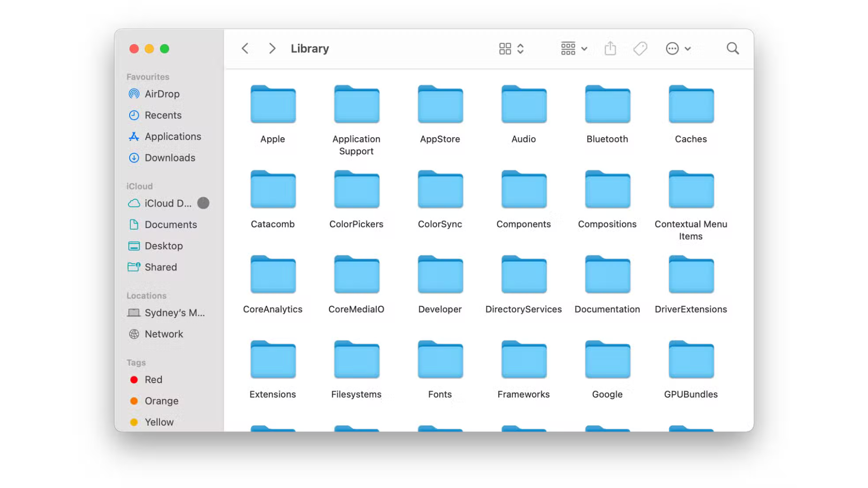Select the Orange tag
This screenshot has width=868, height=488.
click(161, 401)
